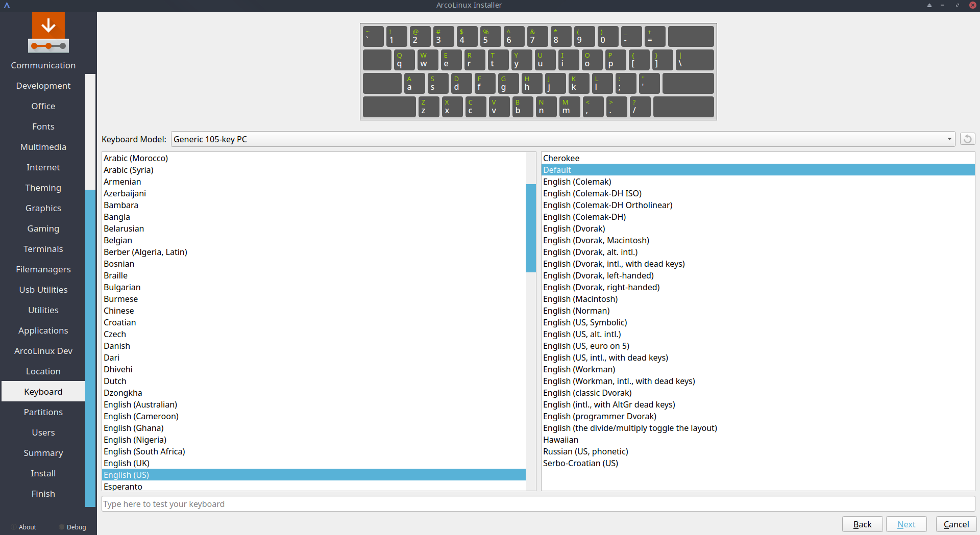The width and height of the screenshot is (980, 535).
Task: Go to the Development step
Action: tap(43, 86)
